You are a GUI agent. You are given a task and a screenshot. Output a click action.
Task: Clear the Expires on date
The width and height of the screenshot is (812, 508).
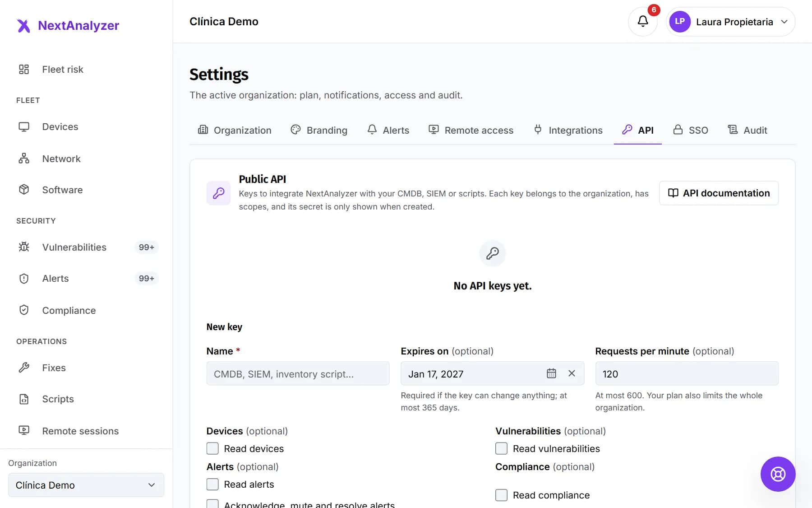coord(572,373)
